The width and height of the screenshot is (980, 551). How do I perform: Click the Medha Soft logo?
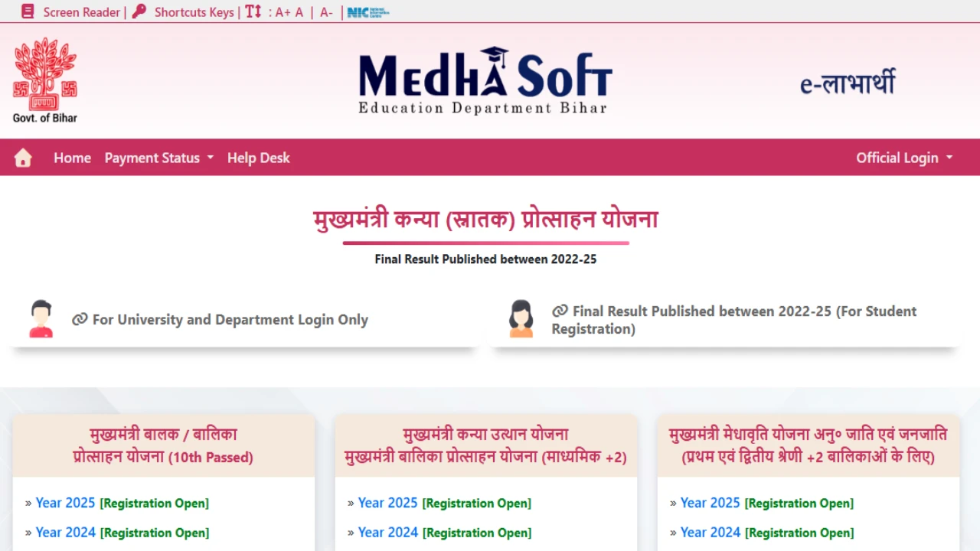click(x=485, y=80)
